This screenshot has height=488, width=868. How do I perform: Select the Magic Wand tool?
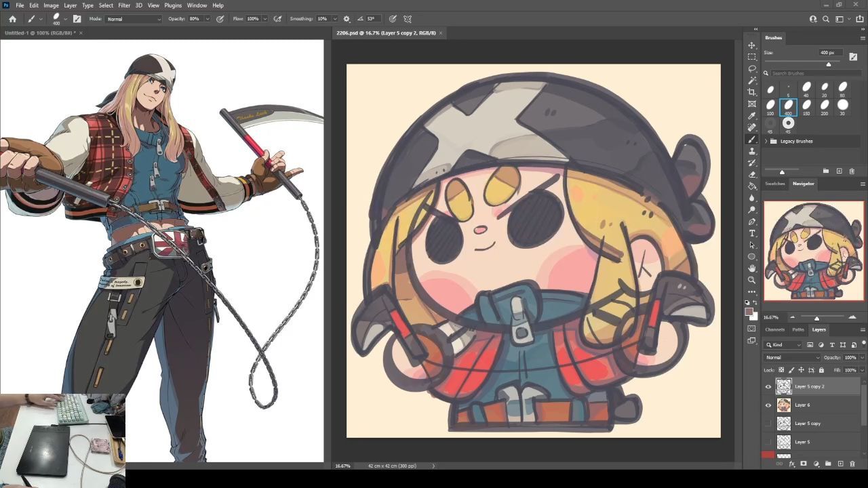tap(751, 80)
